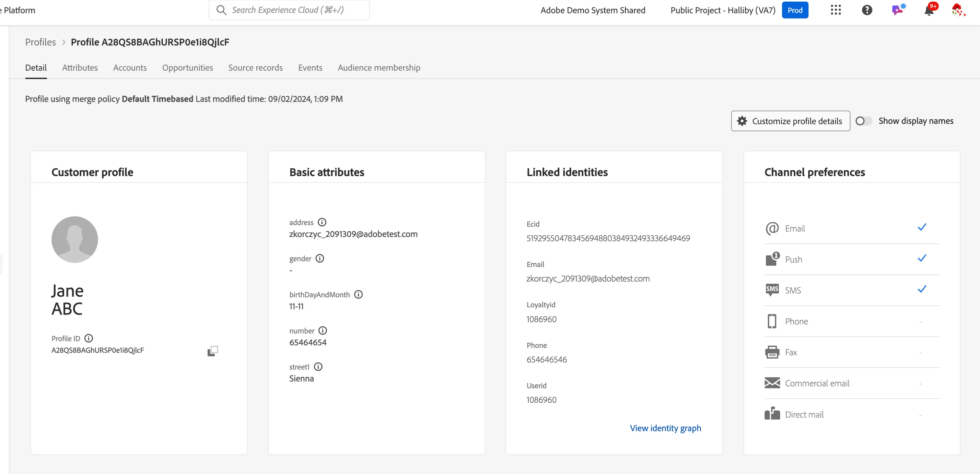
Task: Go back to Profiles breadcrumb
Action: click(x=40, y=42)
